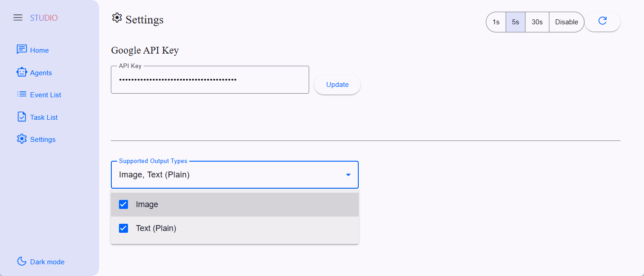
Task: Click the Agents robot icon
Action: 22,72
